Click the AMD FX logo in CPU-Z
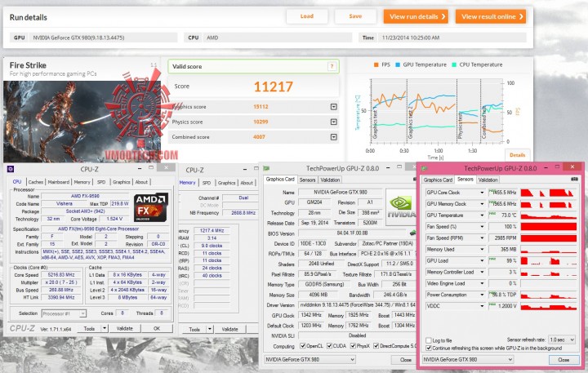588x373 pixels. tap(151, 207)
